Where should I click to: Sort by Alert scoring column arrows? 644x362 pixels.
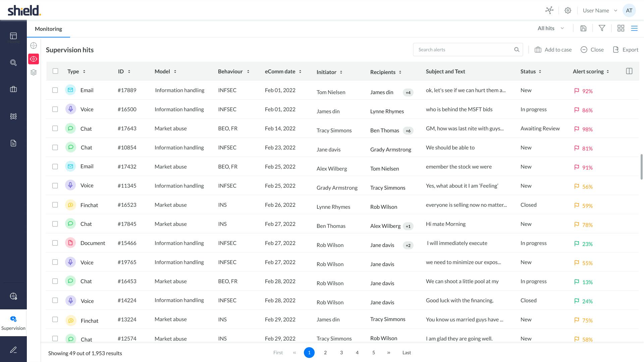tap(608, 71)
